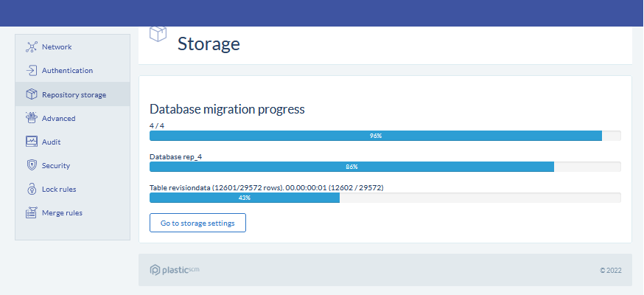
Task: Open the Advanced settings section
Action: pos(58,118)
